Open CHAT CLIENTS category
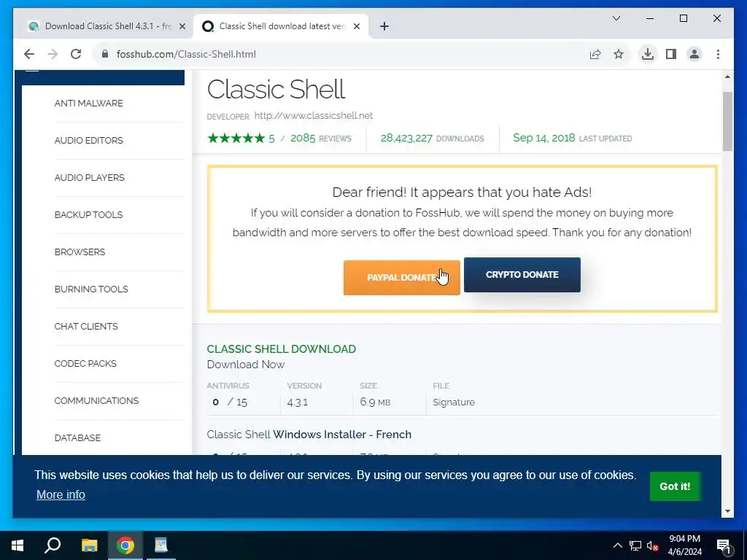 tap(86, 326)
